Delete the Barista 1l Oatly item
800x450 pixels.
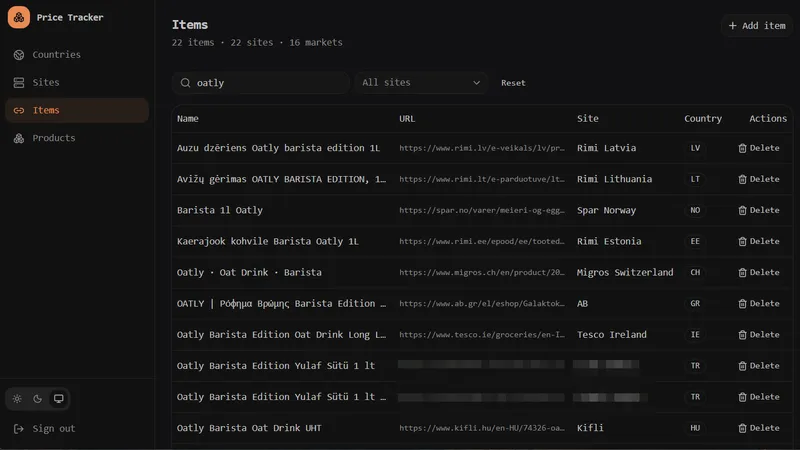pyautogui.click(x=759, y=210)
